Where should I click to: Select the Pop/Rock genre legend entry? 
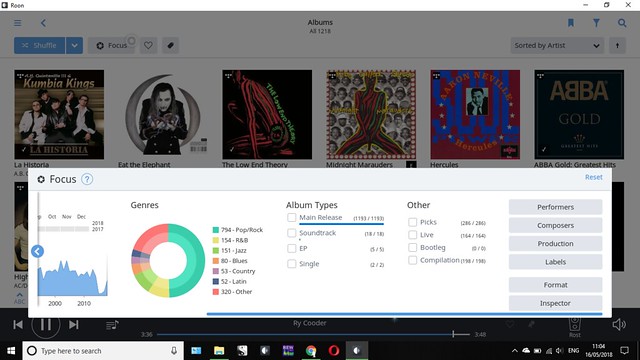coord(238,230)
